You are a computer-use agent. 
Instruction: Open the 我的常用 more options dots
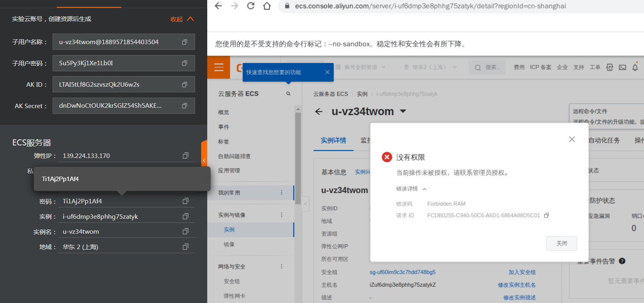[x=282, y=193]
